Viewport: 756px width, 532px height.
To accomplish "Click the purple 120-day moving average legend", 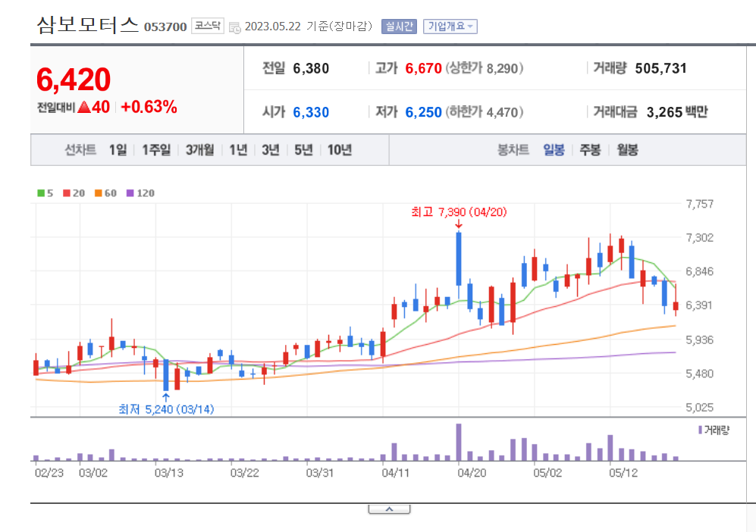I will point(140,193).
